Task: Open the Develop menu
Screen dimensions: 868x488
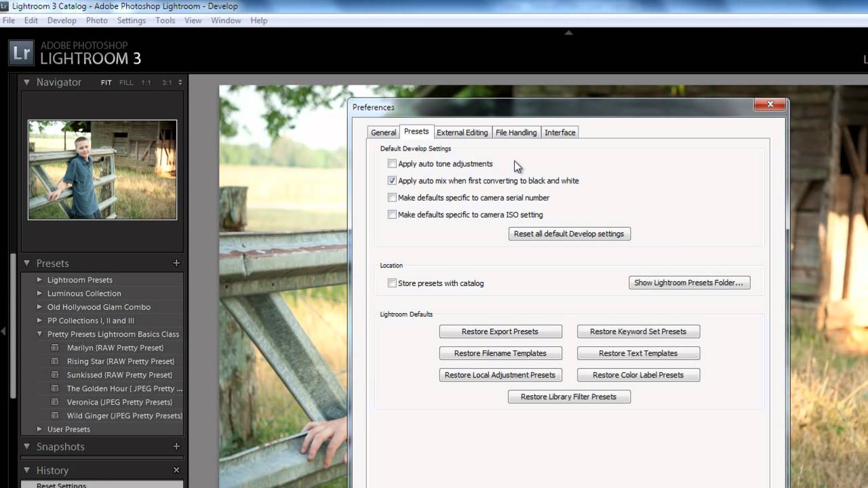Action: [62, 20]
